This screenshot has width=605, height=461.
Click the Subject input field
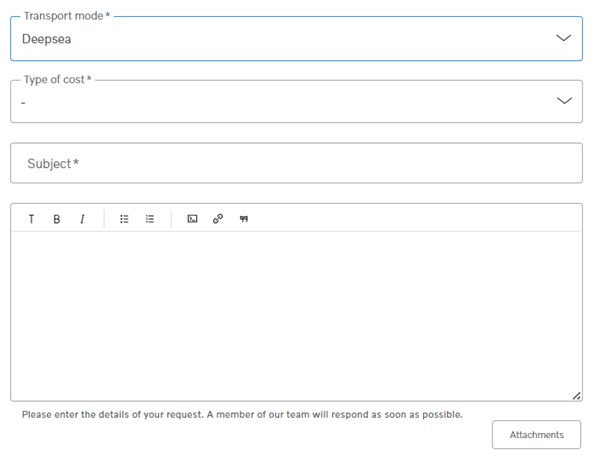click(296, 163)
